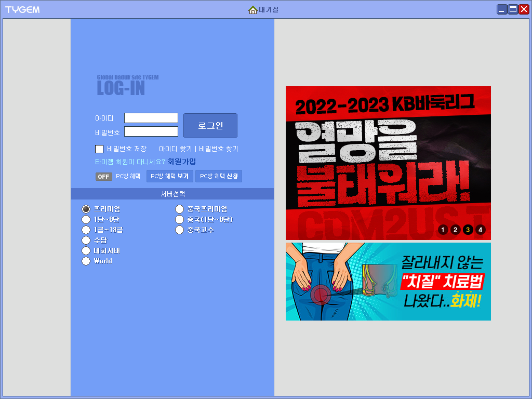The width and height of the screenshot is (532, 399).
Task: Focus the 비밀번호 password field
Action: pyautogui.click(x=151, y=131)
